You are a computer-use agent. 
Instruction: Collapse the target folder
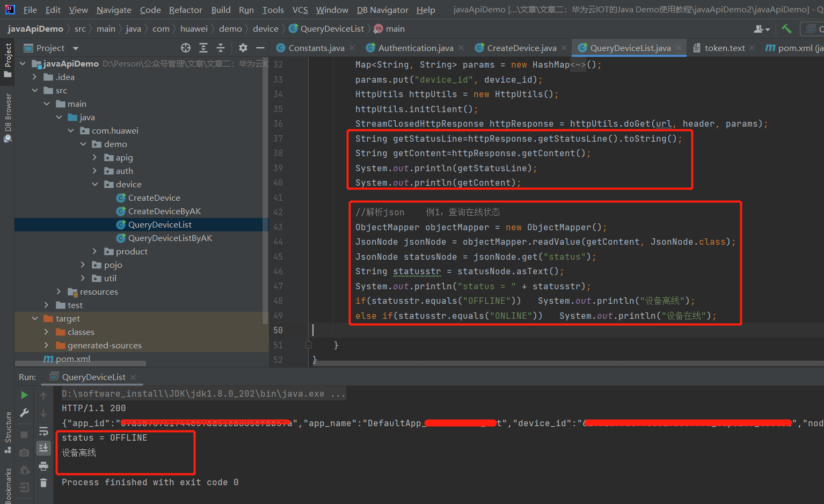35,318
